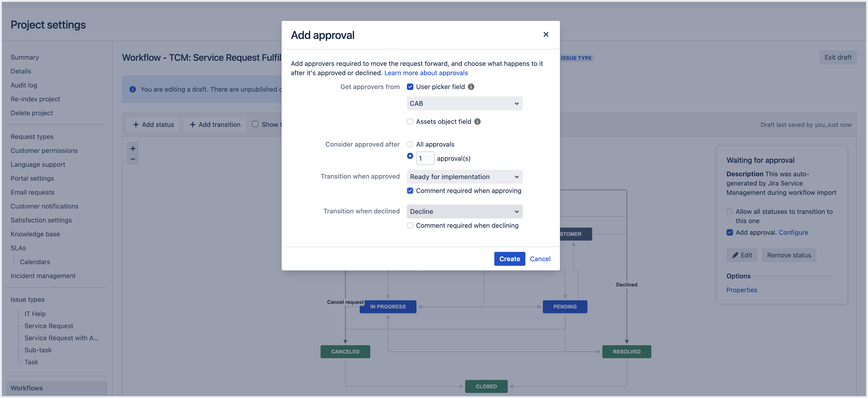Click the Create button
868x398 pixels.
[x=509, y=259]
